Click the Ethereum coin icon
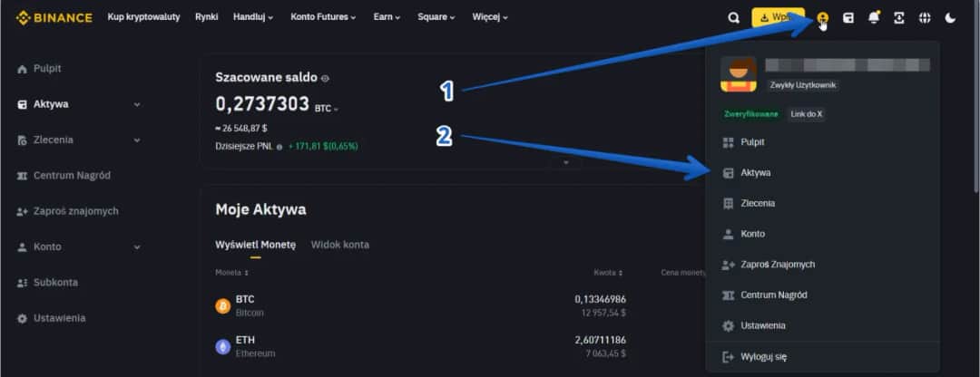 click(222, 346)
